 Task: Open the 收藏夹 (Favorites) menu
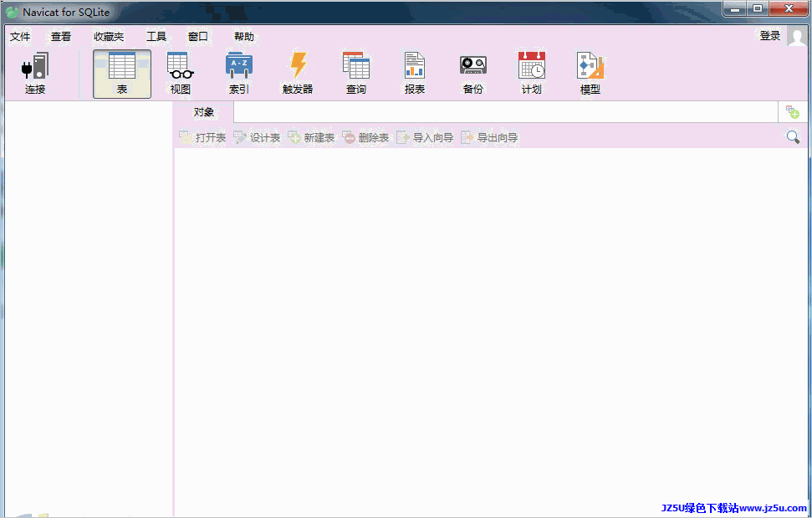109,36
